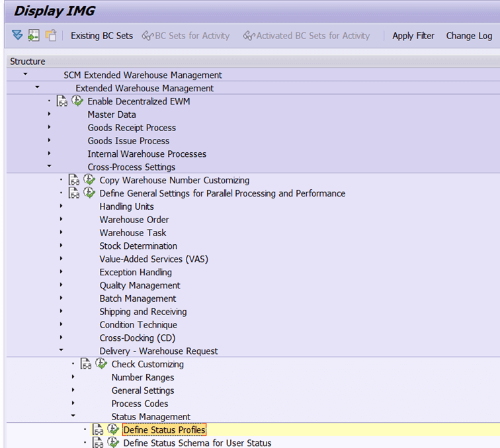Click the Expand All toolbar icon

(17, 36)
